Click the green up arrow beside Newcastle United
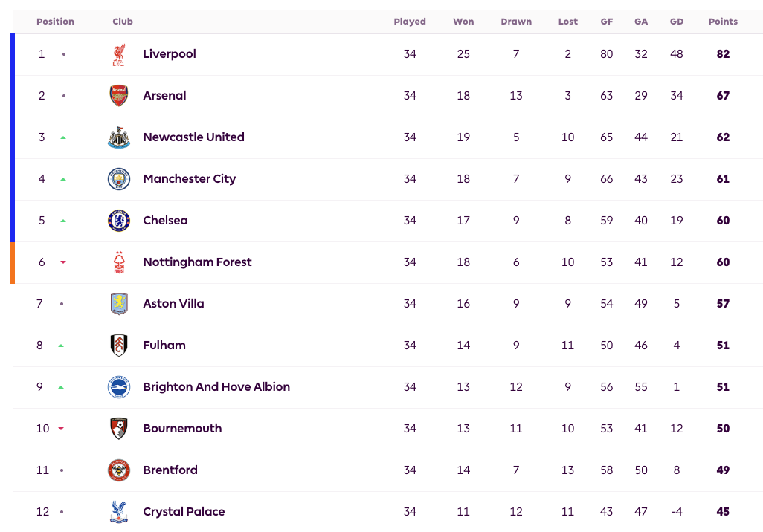The image size is (763, 532). click(62, 137)
